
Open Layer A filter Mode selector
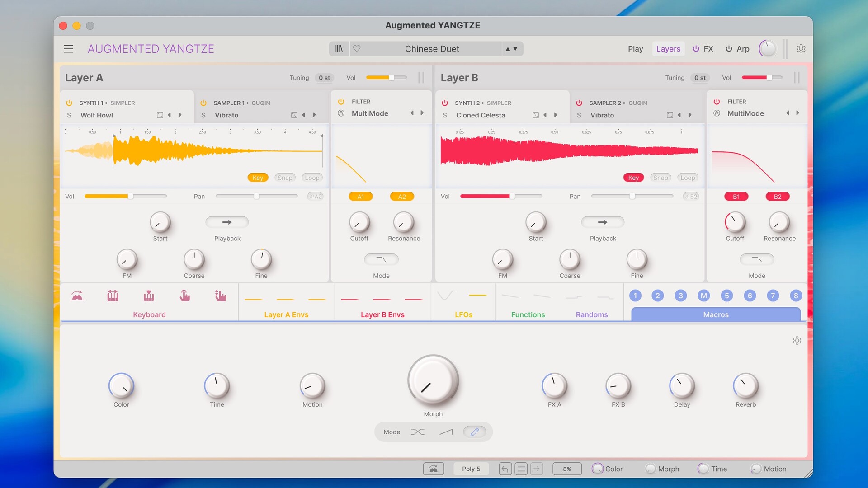(381, 259)
